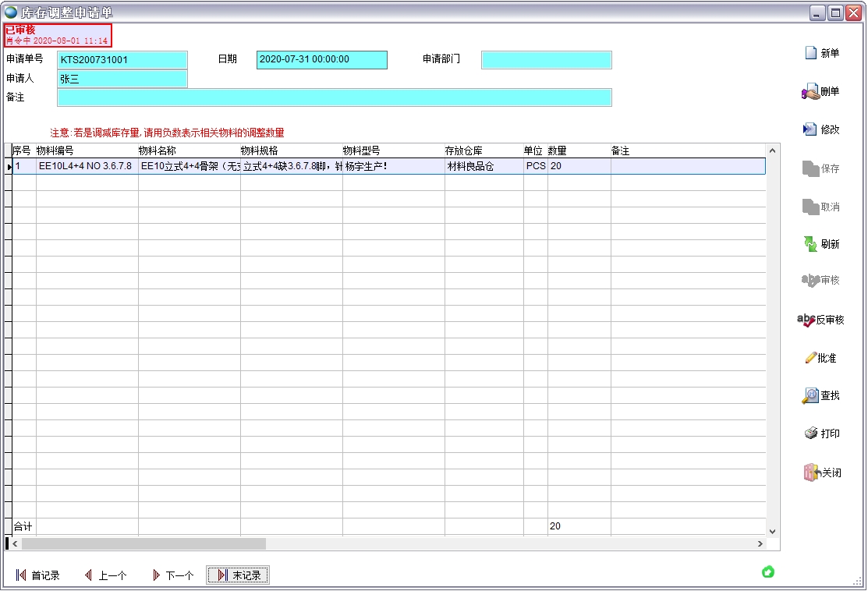Click the 日期 date field

tap(321, 60)
